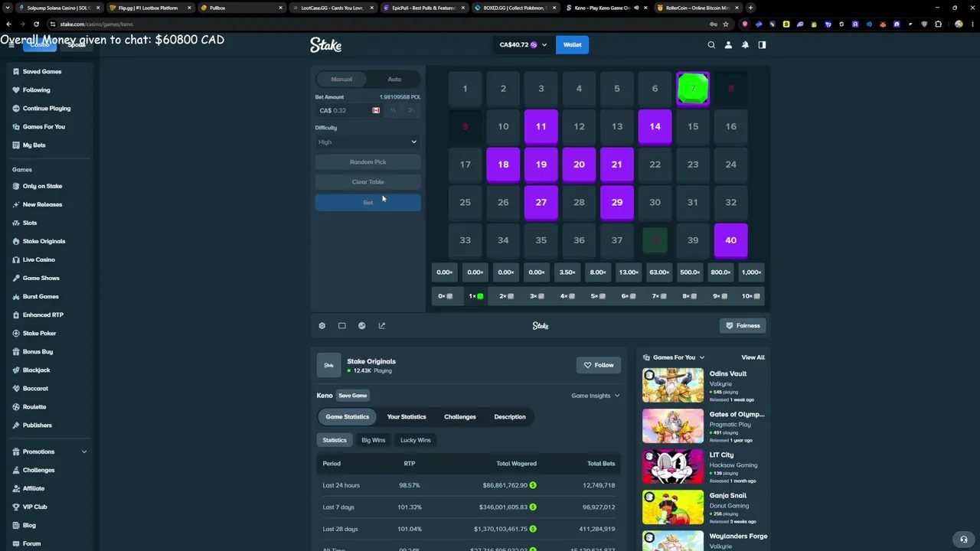Open the Saved Games sidebar icon
980x551 pixels.
point(15,71)
